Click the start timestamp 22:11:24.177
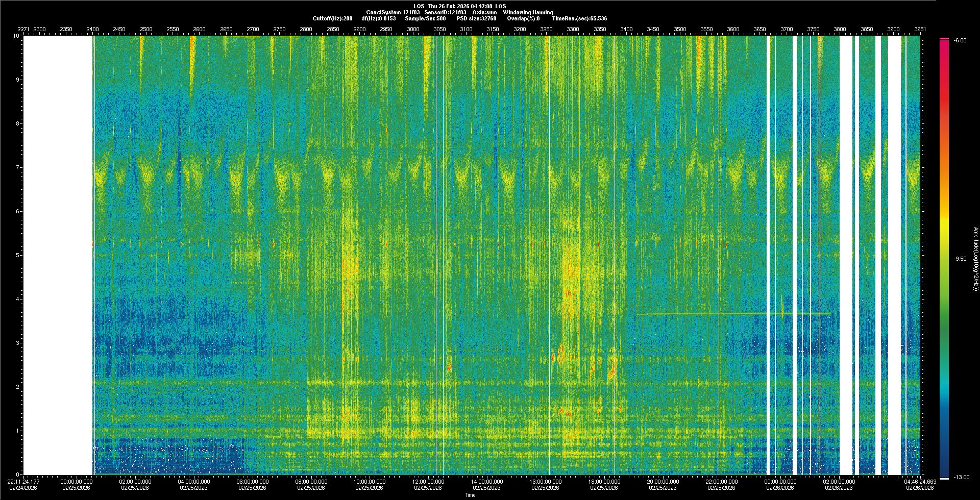The height and width of the screenshot is (500, 980). (23, 482)
